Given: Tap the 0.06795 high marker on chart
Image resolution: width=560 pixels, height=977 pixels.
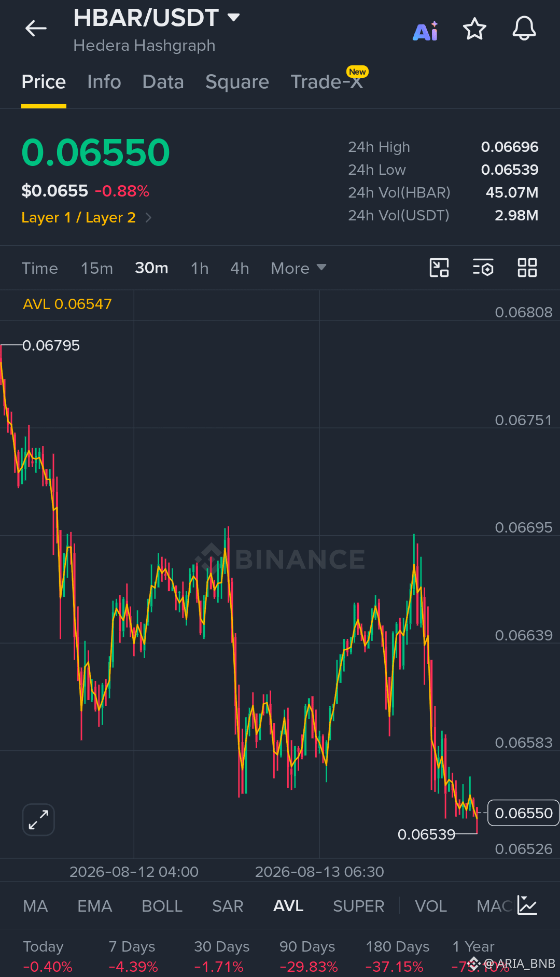Looking at the screenshot, I should [51, 345].
